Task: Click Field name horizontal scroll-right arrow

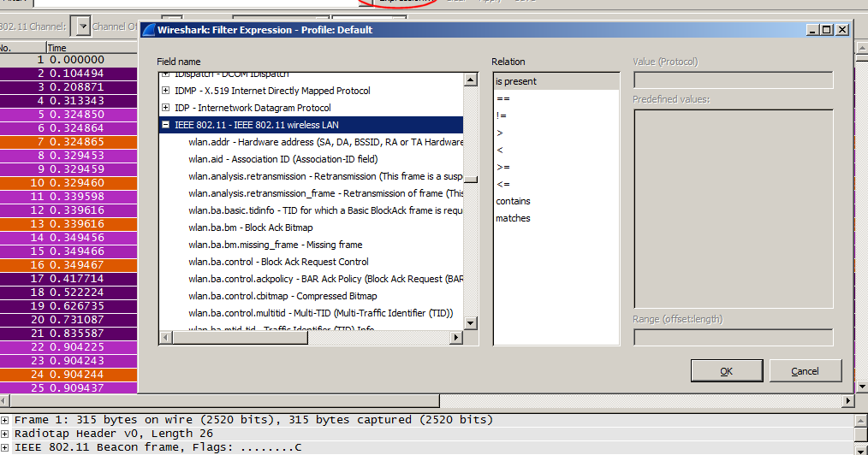Action: (456, 337)
